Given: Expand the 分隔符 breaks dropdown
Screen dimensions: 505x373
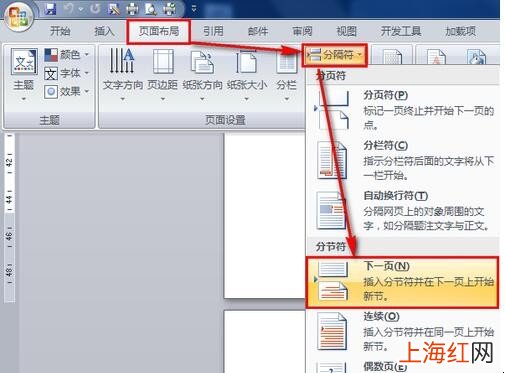Looking at the screenshot, I should (335, 55).
